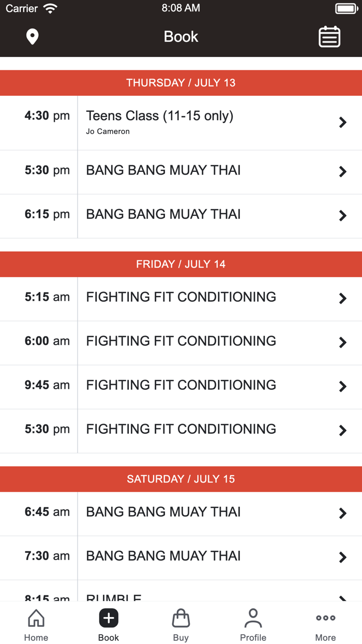The image size is (362, 644).
Task: Expand the 5:15 am Fighting Fit Conditioning chevron
Action: (x=342, y=298)
